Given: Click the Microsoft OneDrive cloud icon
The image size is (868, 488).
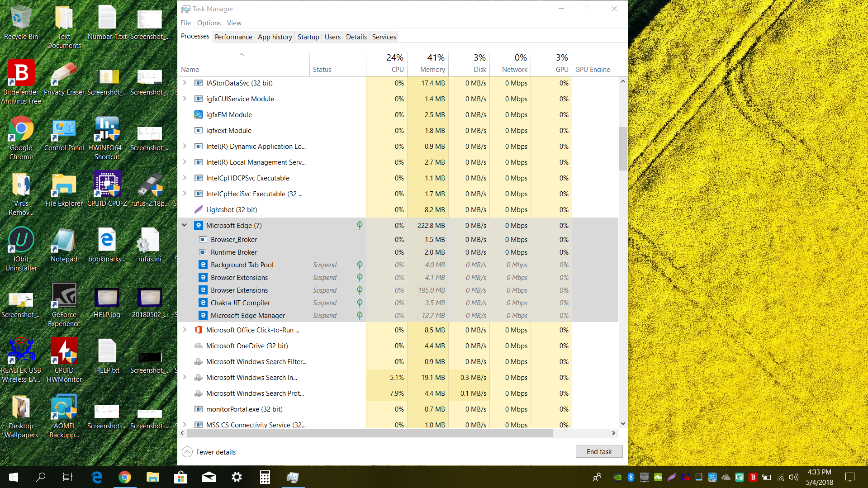Looking at the screenshot, I should [198, 346].
